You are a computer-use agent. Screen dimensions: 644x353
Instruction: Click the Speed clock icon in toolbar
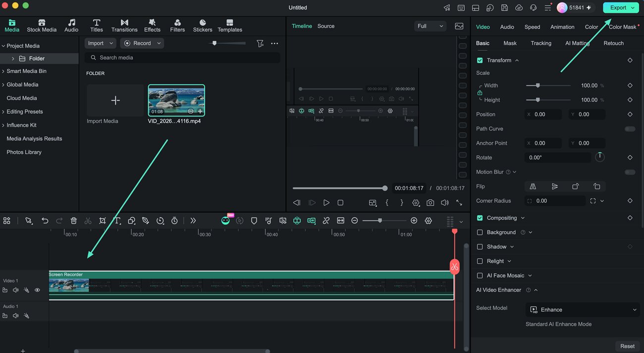[160, 221]
